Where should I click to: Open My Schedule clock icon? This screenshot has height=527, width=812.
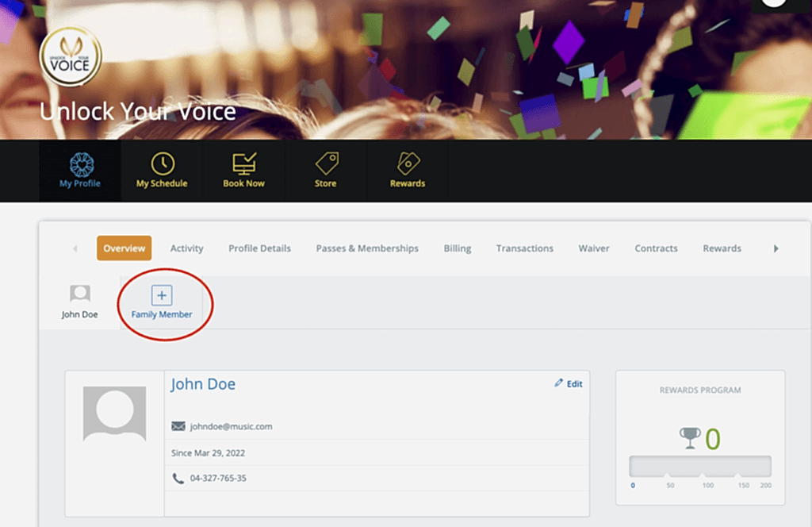162,163
